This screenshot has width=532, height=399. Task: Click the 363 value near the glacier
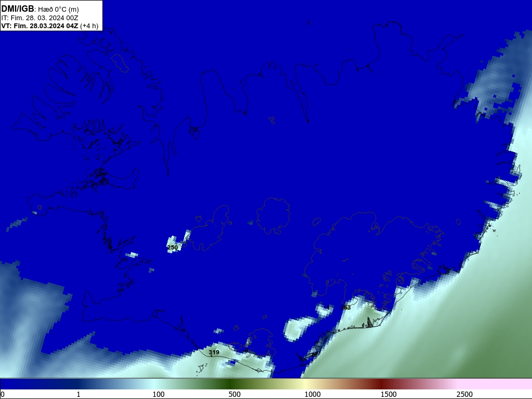pyautogui.click(x=345, y=307)
